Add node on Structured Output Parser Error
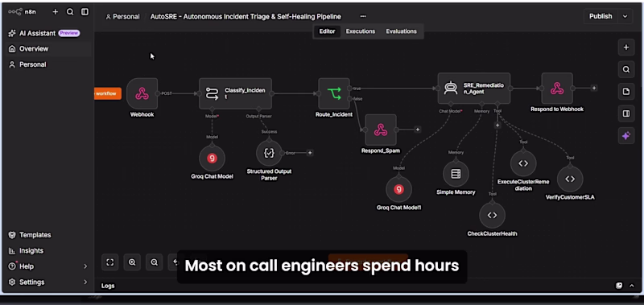This screenshot has height=305, width=644. [x=310, y=153]
